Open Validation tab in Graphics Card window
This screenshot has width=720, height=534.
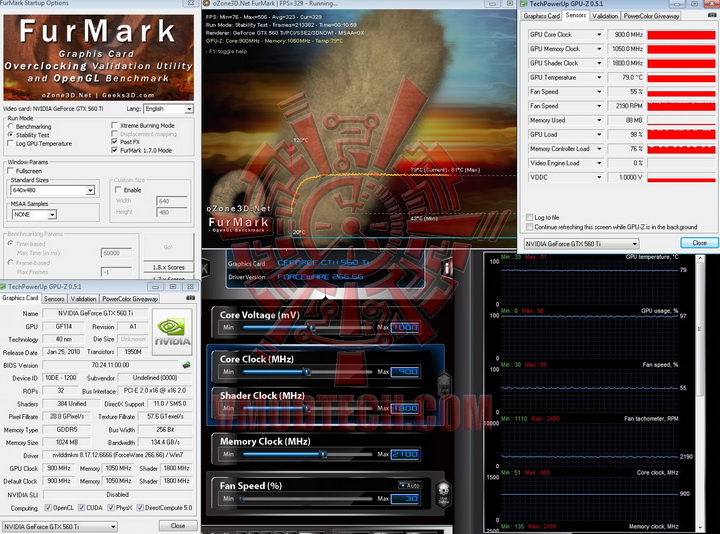(83, 299)
